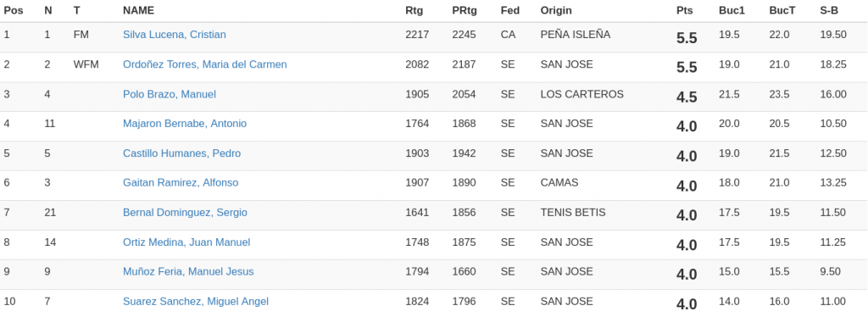Click Bernal Dominguez, Sergio name link
The height and width of the screenshot is (317, 868).
(185, 213)
